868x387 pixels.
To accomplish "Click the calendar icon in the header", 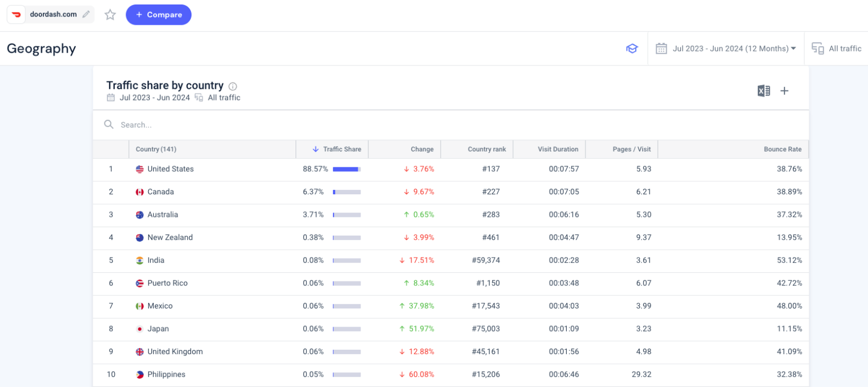I will pyautogui.click(x=661, y=49).
